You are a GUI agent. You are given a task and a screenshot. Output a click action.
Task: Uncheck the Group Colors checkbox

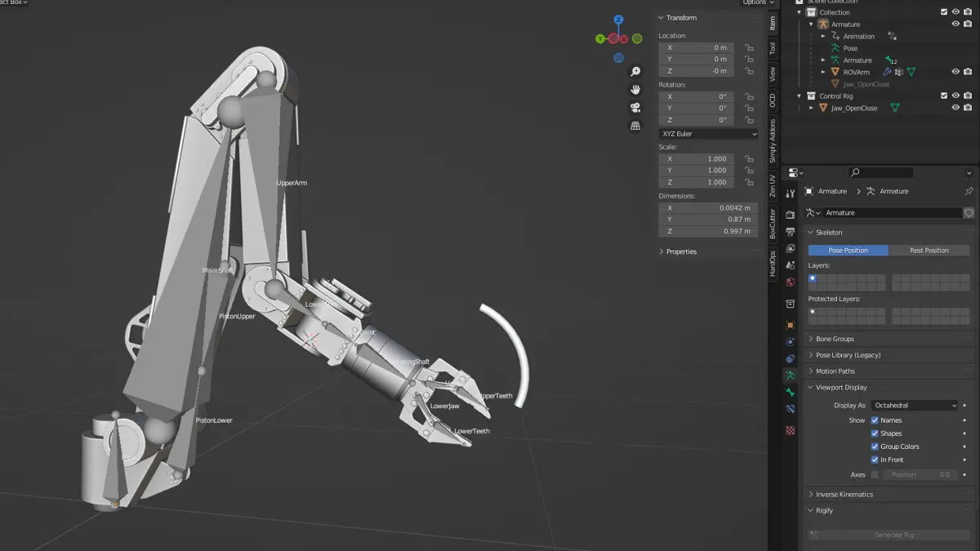875,447
